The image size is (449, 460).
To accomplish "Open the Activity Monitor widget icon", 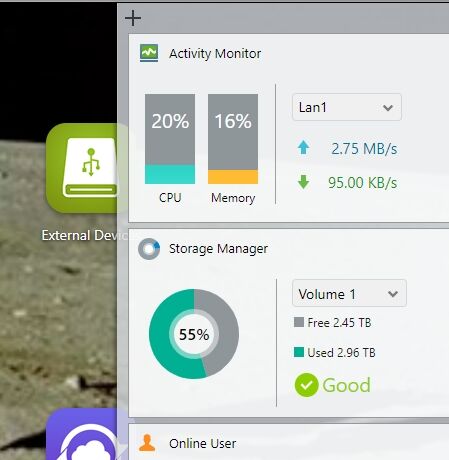I will (x=149, y=53).
